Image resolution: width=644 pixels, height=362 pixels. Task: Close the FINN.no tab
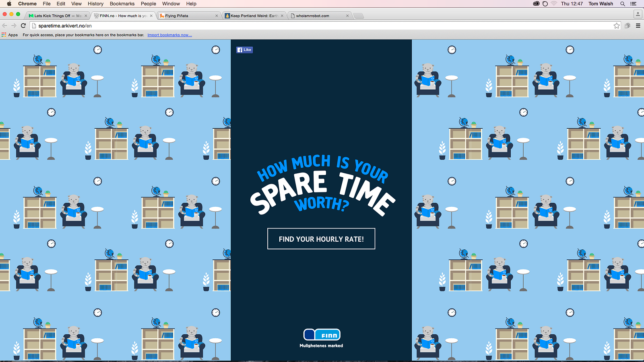point(151,16)
